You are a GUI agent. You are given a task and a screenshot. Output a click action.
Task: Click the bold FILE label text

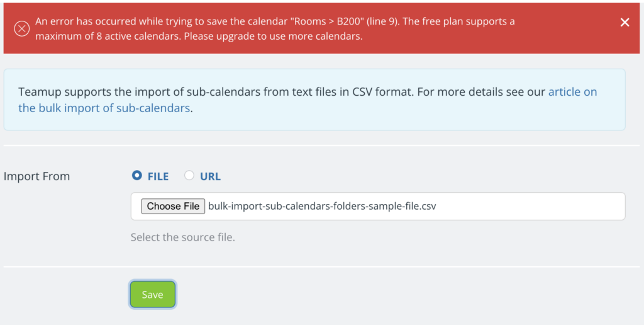158,176
